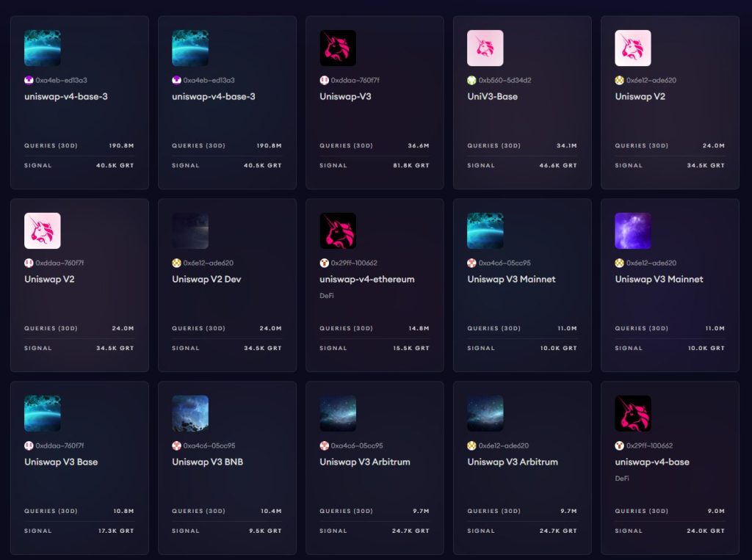Open the UniV3-Base subgraph title

(492, 96)
